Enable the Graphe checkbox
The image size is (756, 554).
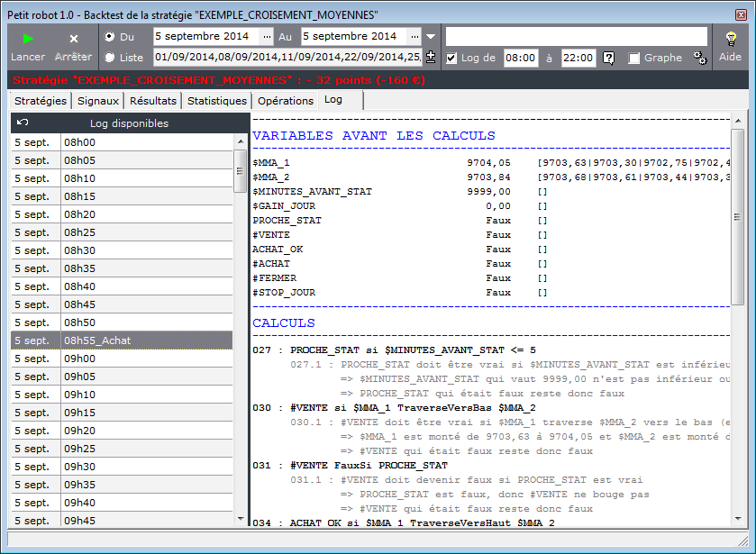634,58
